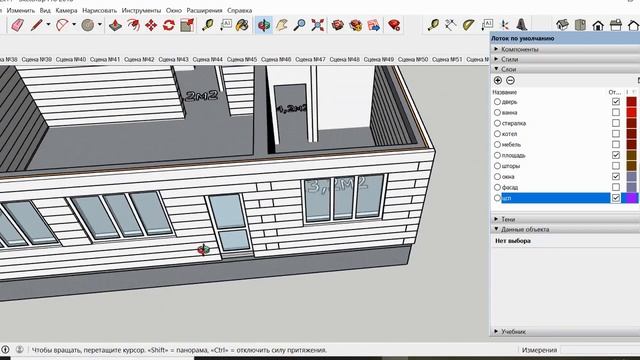Delete layer with minus button
Viewport: 640px width, 360px height.
[510, 80]
